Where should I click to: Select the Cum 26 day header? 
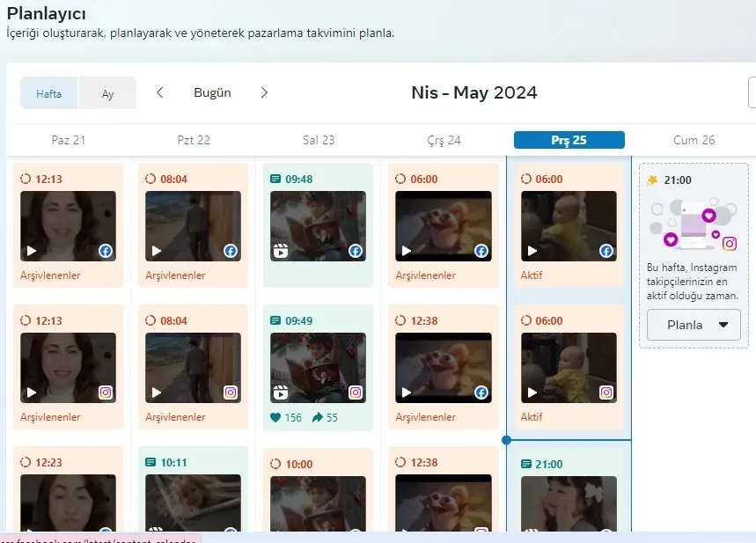tap(694, 140)
